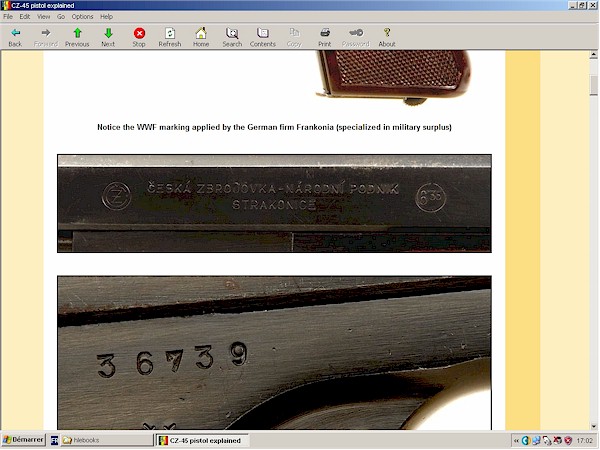Click the Password key icon
Viewport: 600px width, 450px height.
(x=355, y=38)
